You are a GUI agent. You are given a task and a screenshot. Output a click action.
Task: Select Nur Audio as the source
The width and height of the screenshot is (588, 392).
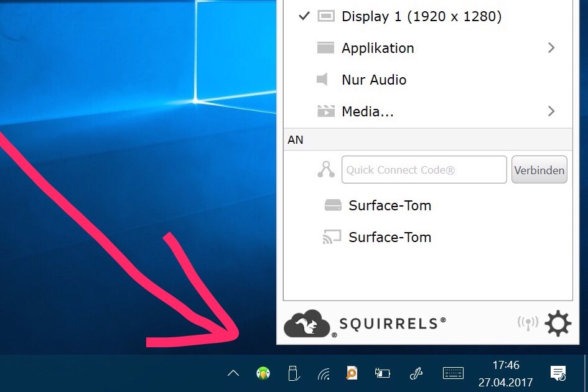(373, 80)
